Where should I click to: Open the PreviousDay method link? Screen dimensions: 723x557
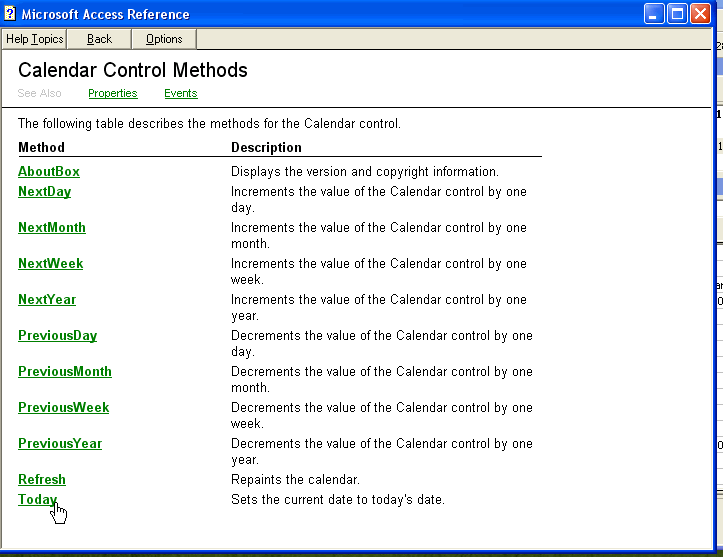coord(58,336)
